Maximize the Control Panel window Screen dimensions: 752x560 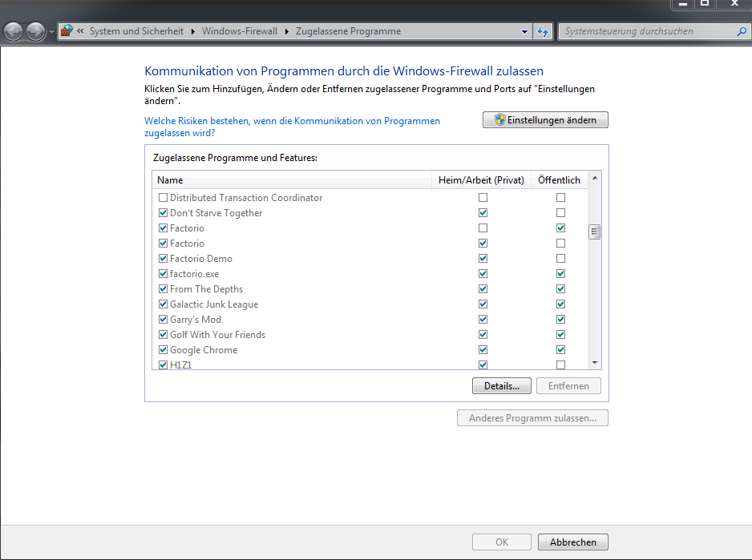click(x=705, y=4)
